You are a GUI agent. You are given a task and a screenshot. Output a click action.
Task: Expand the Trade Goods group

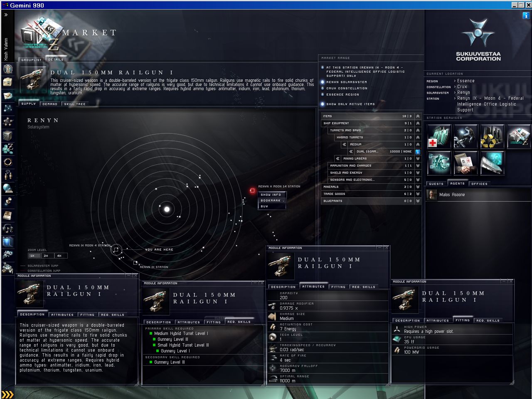point(418,194)
